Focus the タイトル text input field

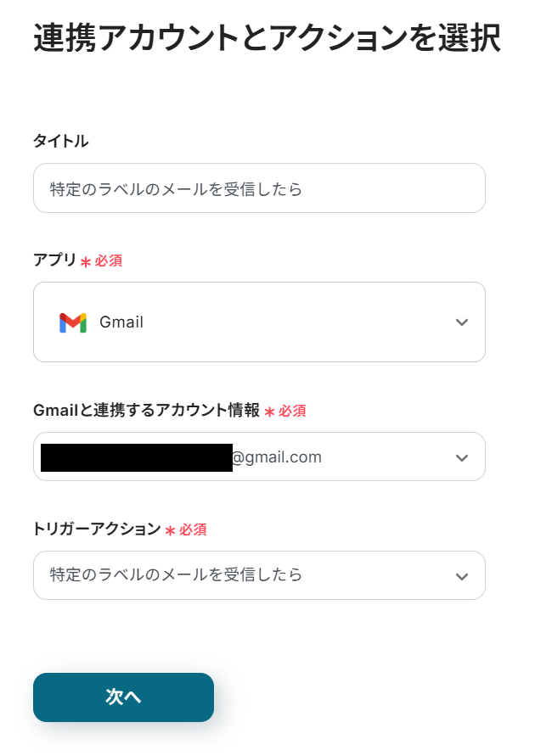tap(259, 188)
